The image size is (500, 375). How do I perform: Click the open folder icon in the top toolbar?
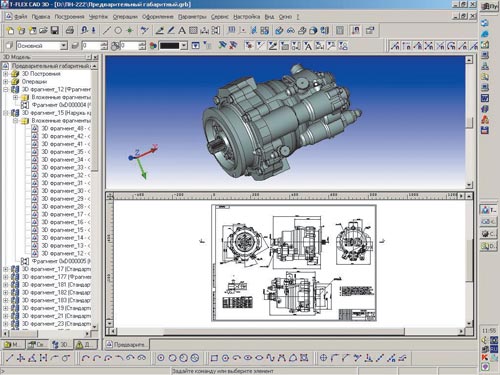tap(43, 31)
